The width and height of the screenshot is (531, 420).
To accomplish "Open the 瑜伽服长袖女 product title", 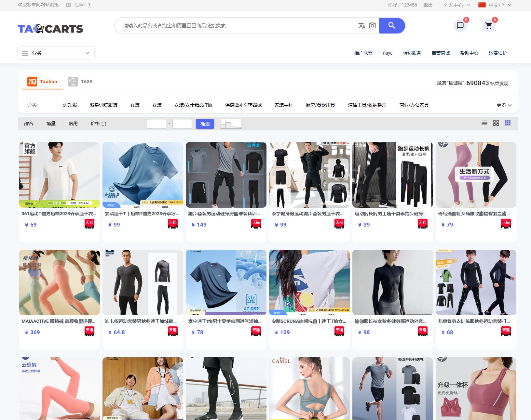I will (391, 321).
